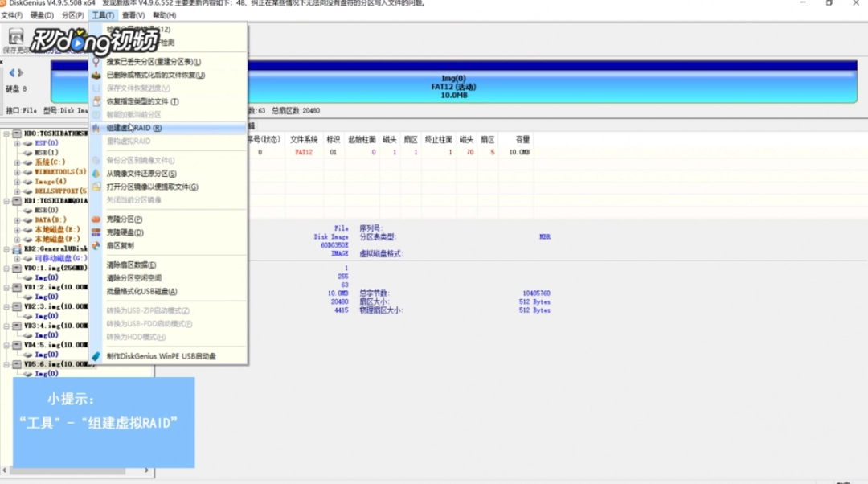Expand the 系统(C:) partition node
The image size is (868, 484).
(18, 162)
